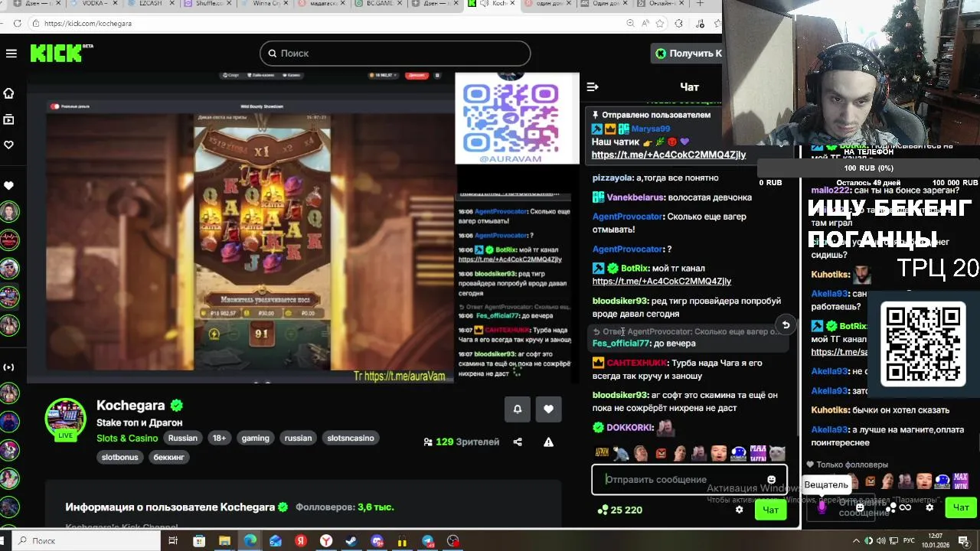Click the 18+ tag

(219, 438)
